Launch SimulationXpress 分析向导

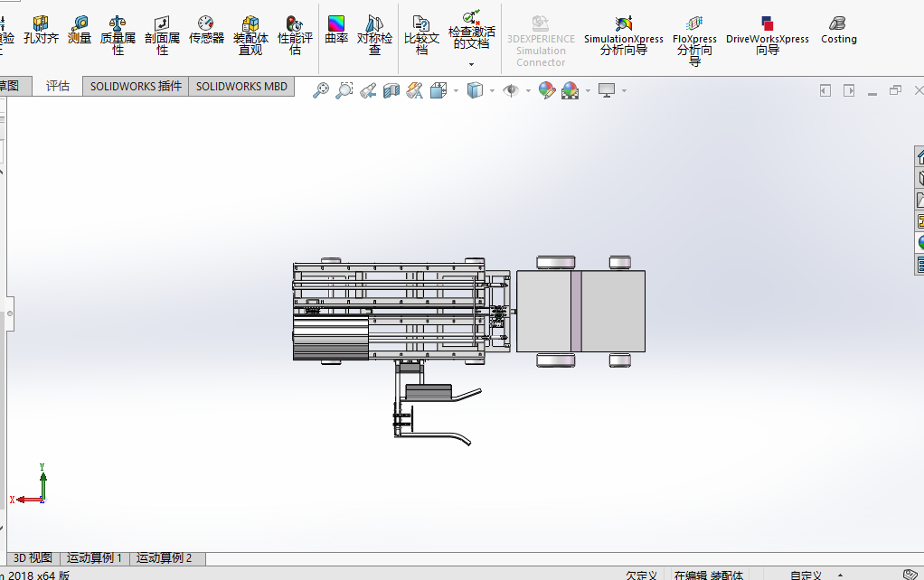624,36
